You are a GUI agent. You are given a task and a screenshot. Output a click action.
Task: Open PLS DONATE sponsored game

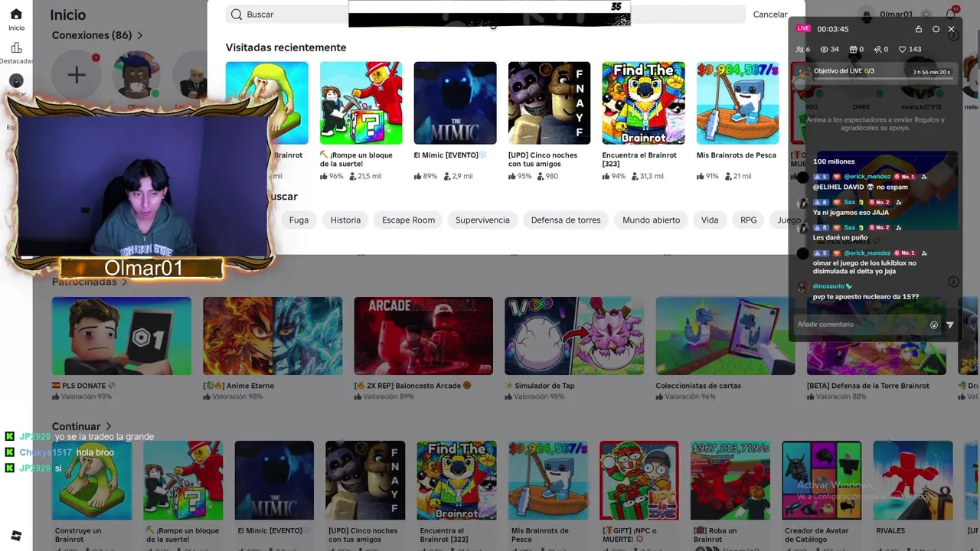click(122, 336)
